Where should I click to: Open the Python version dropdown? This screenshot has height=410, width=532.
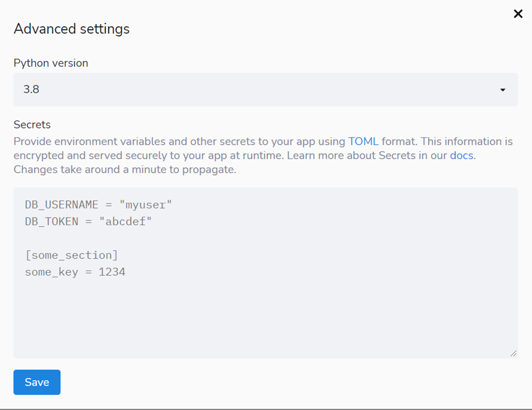click(x=265, y=90)
